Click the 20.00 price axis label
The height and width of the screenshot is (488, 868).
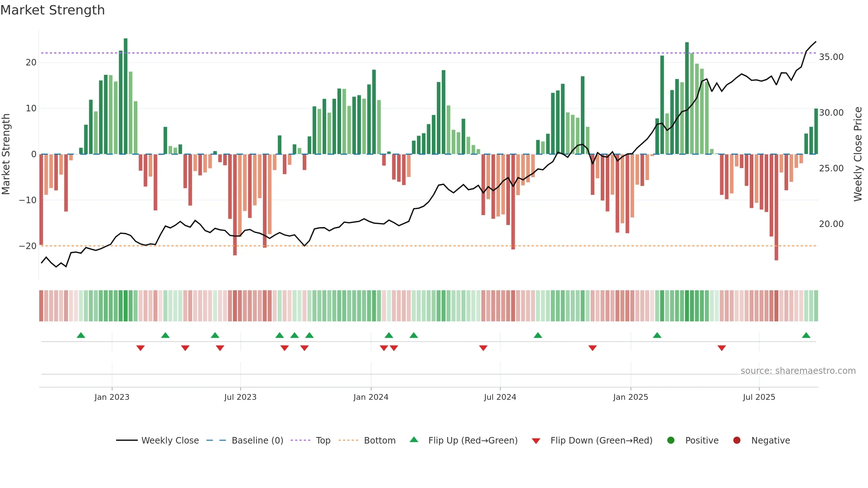pyautogui.click(x=831, y=224)
